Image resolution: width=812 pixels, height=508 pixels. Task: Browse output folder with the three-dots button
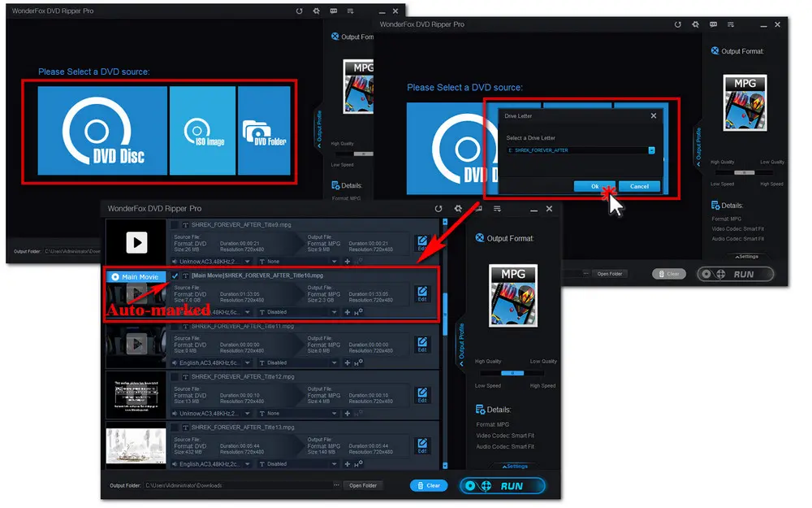tap(337, 485)
